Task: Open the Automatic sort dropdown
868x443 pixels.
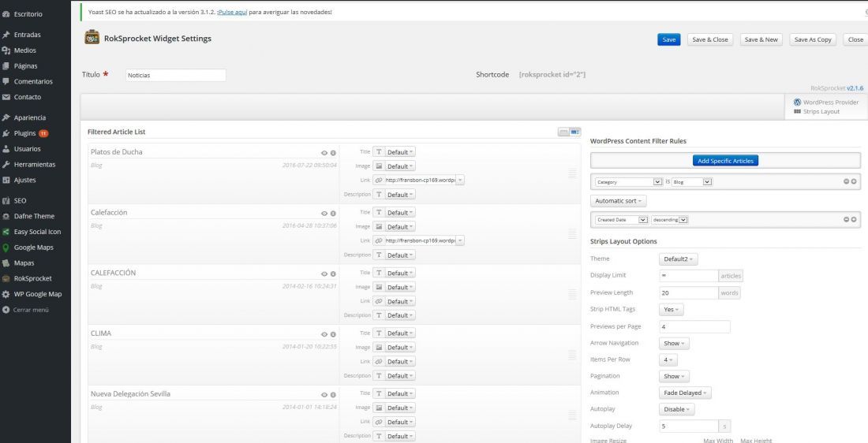Action: (x=619, y=201)
